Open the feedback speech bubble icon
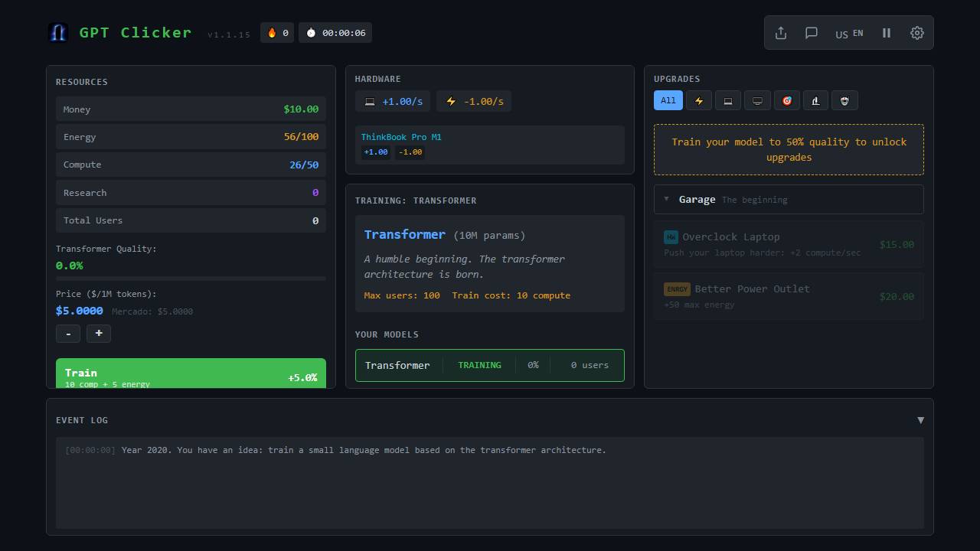The height and width of the screenshot is (551, 980). point(812,33)
